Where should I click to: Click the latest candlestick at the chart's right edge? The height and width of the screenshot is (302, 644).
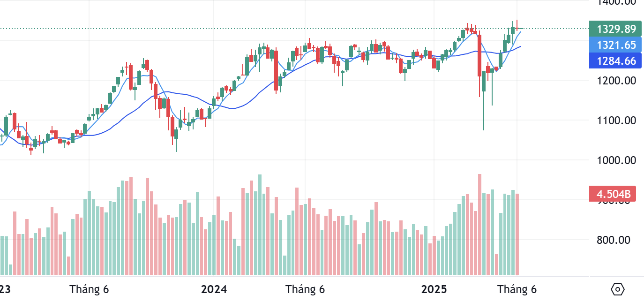point(517,28)
